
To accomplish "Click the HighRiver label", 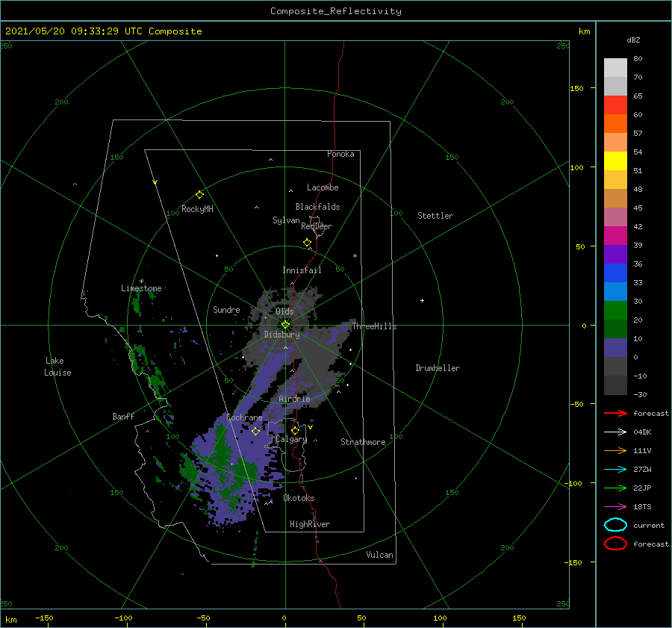I will pyautogui.click(x=310, y=524).
